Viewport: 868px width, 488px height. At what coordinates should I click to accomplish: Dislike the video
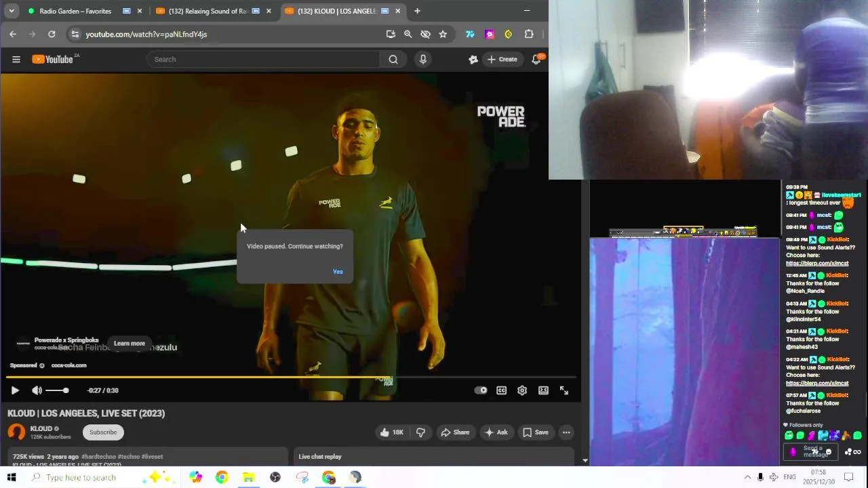(420, 432)
